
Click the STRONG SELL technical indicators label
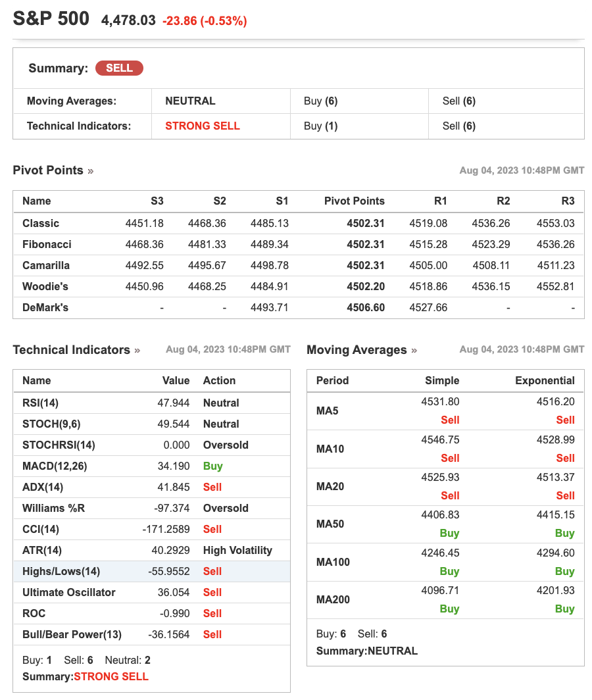pyautogui.click(x=202, y=126)
